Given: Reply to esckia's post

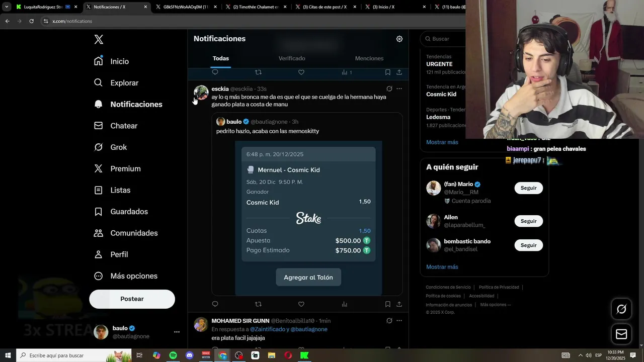Looking at the screenshot, I should click(215, 304).
